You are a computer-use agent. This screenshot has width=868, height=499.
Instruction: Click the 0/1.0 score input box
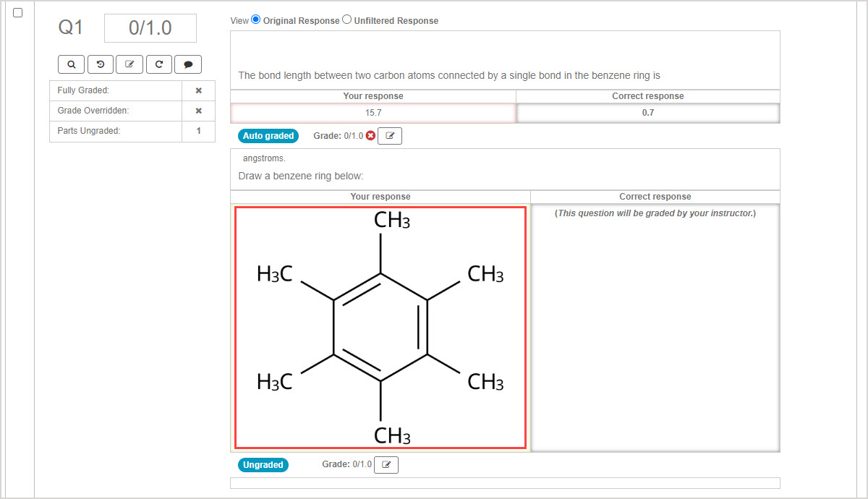tap(150, 27)
